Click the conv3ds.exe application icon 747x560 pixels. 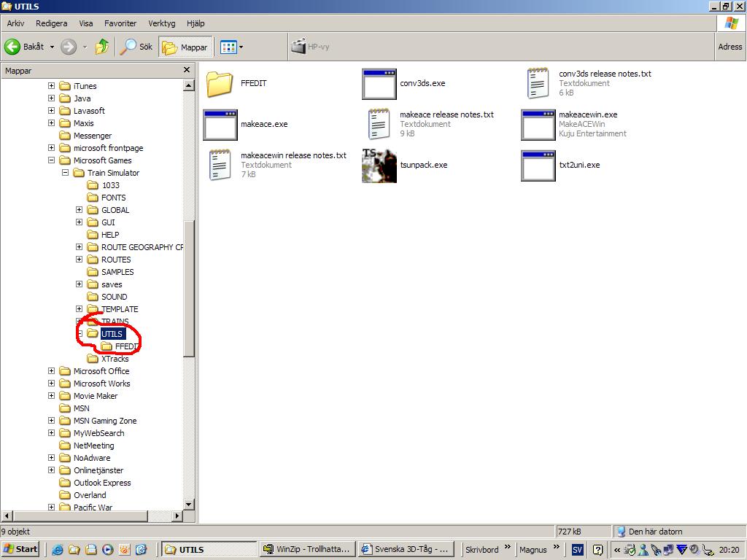(379, 84)
